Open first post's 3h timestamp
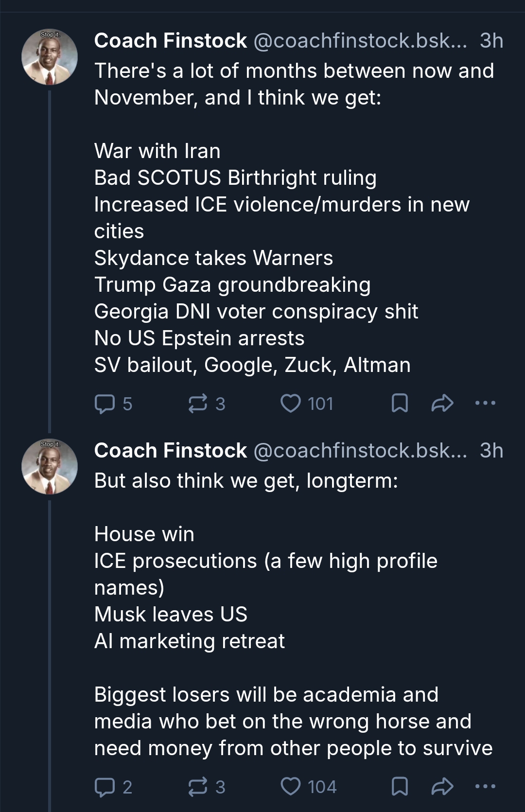 491,41
